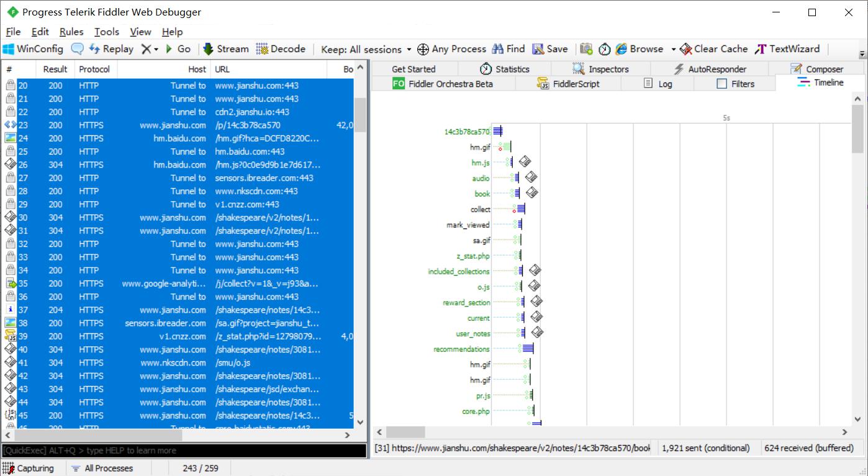Screen dimensions: 868x476
Task: Toggle the Capturing status indicator
Action: [29, 468]
